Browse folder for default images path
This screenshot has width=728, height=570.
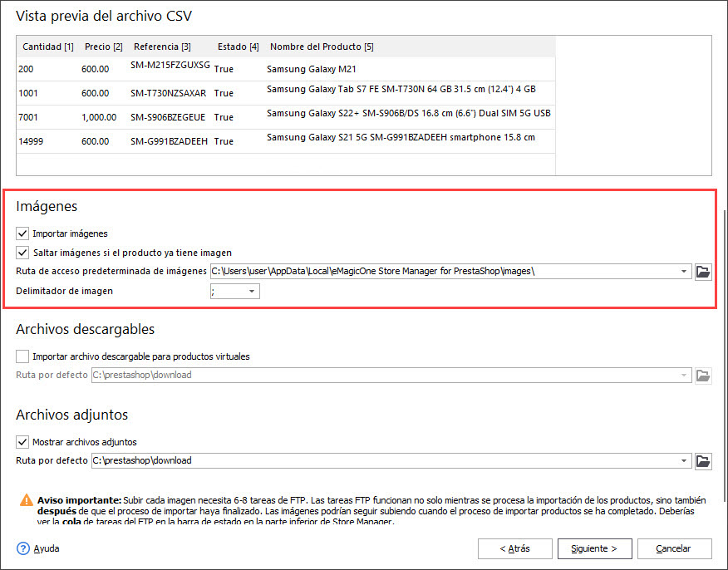pyautogui.click(x=703, y=272)
